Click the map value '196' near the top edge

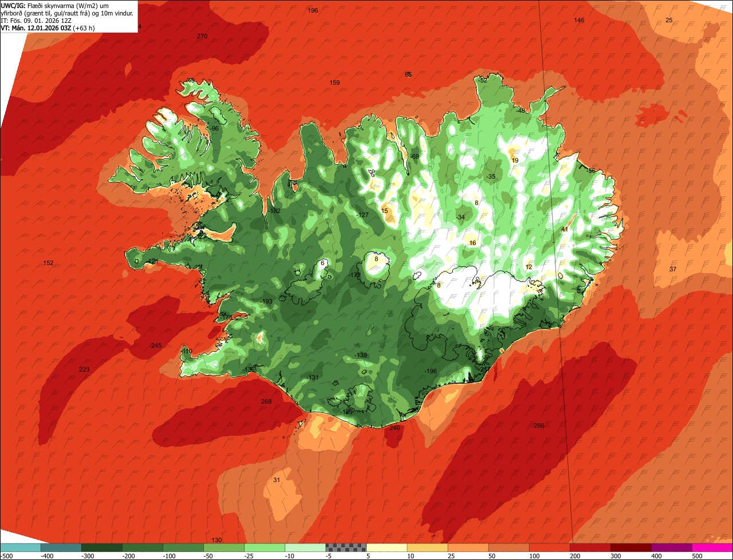(x=313, y=11)
